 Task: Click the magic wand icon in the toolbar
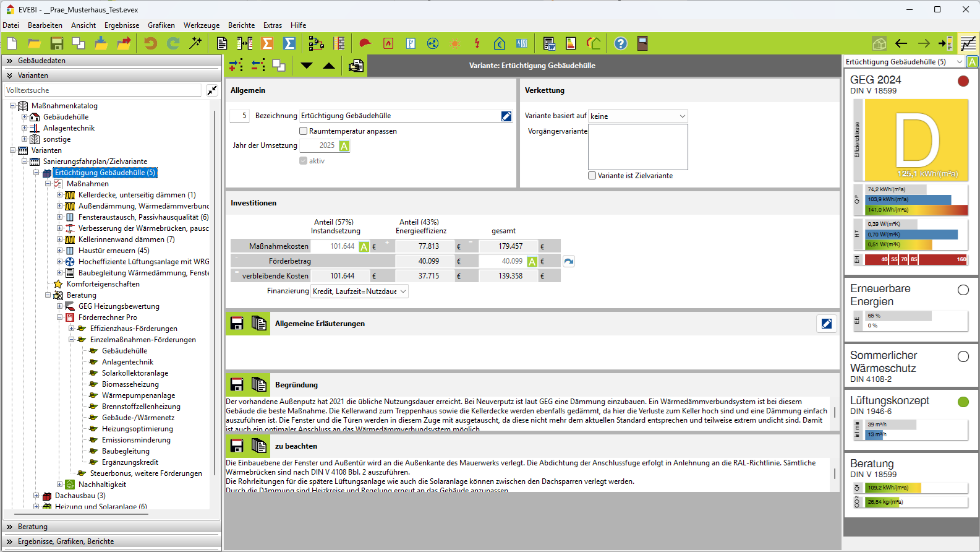click(195, 43)
